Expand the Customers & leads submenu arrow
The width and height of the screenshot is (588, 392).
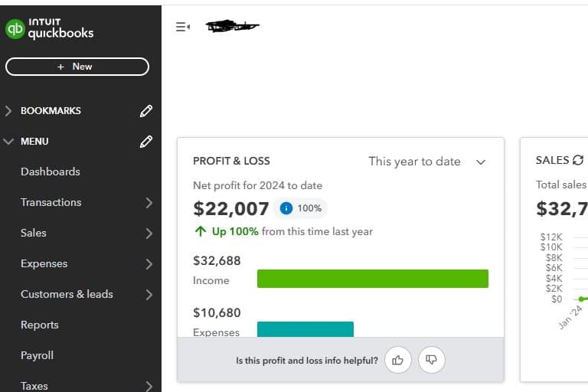point(149,295)
